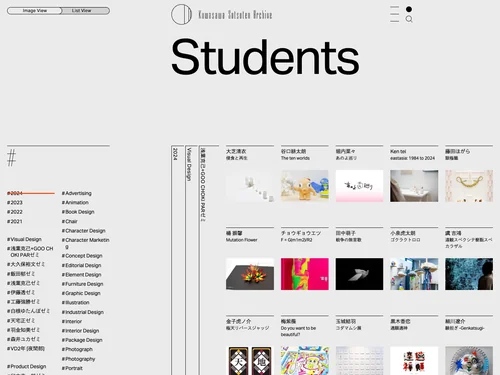This screenshot has width=500, height=375.
Task: Open the black background bird thumbnail
Action: coord(359,274)
